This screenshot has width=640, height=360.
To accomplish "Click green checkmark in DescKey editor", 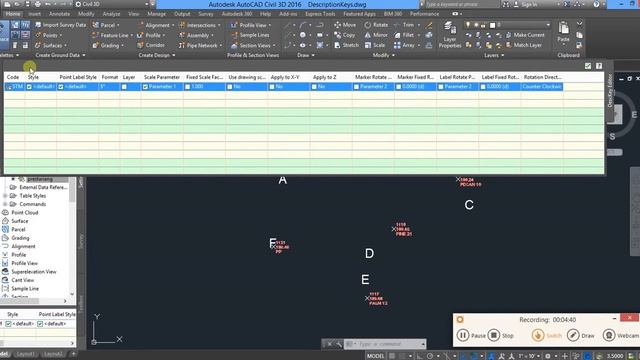I will 588,66.
